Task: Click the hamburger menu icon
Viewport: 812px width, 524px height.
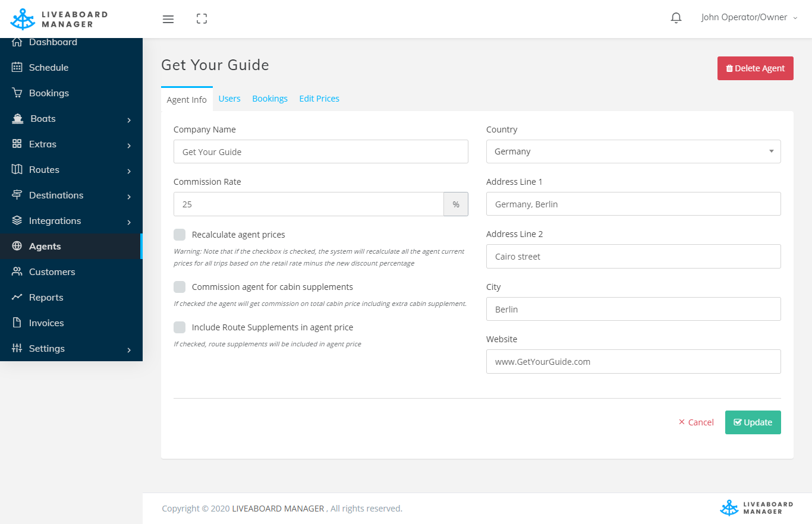Action: [168, 19]
